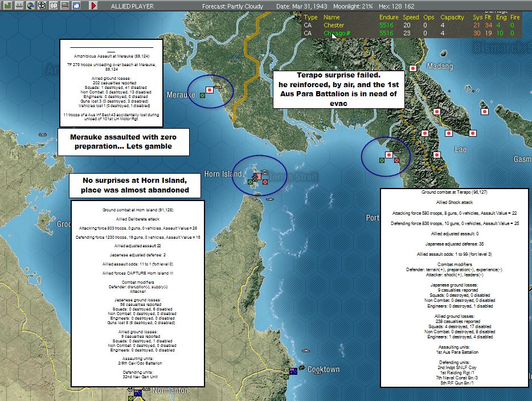Open the crosshair targeting toolbar icon
This screenshot has height=401, width=532.
point(42,6)
